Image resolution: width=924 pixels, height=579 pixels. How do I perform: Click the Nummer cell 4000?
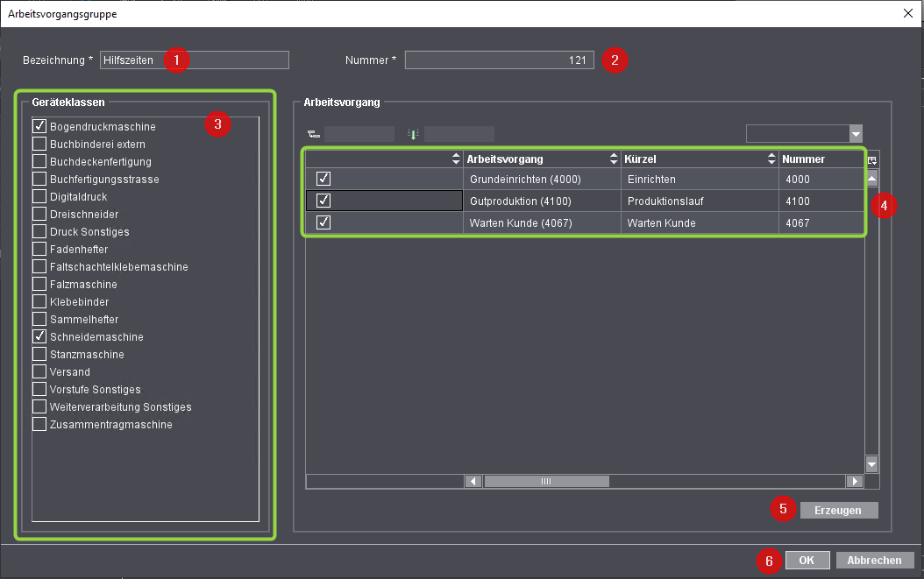(x=821, y=179)
